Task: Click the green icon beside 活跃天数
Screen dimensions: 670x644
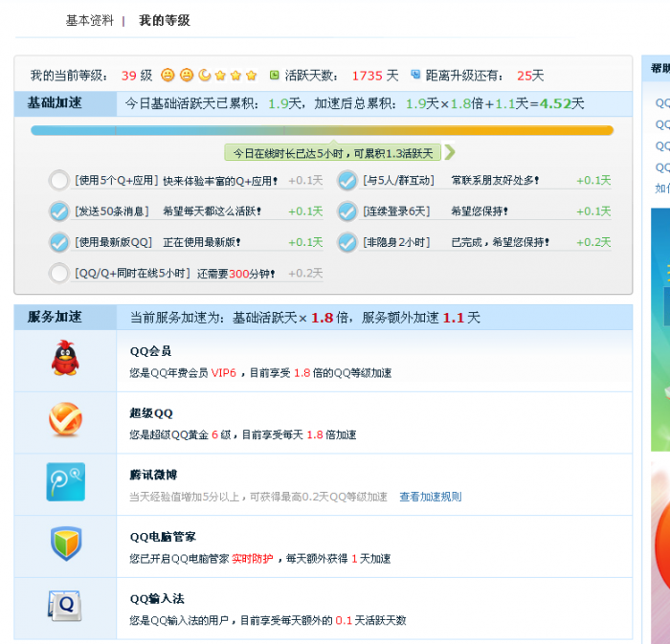Action: tap(275, 76)
